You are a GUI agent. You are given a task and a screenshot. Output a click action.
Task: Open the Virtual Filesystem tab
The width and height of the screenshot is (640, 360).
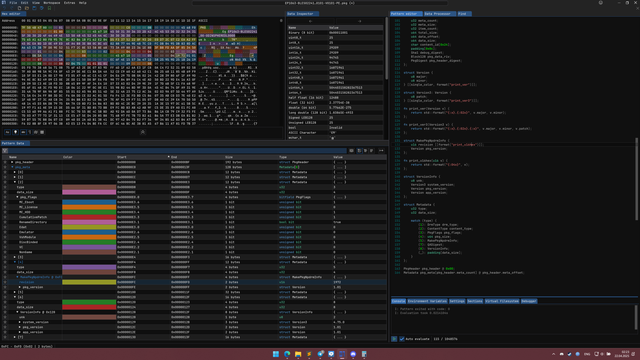pyautogui.click(x=502, y=301)
